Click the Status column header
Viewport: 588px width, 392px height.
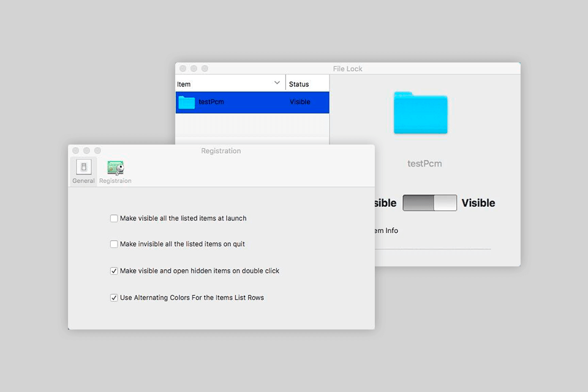307,84
